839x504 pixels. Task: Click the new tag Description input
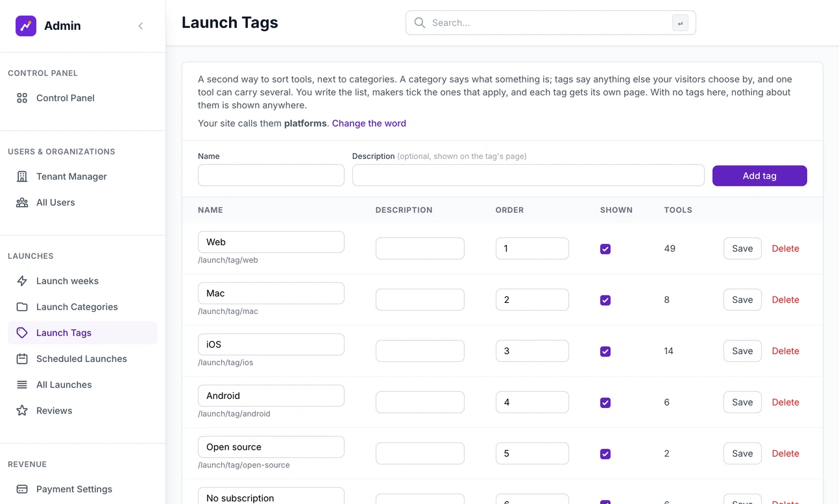528,175
